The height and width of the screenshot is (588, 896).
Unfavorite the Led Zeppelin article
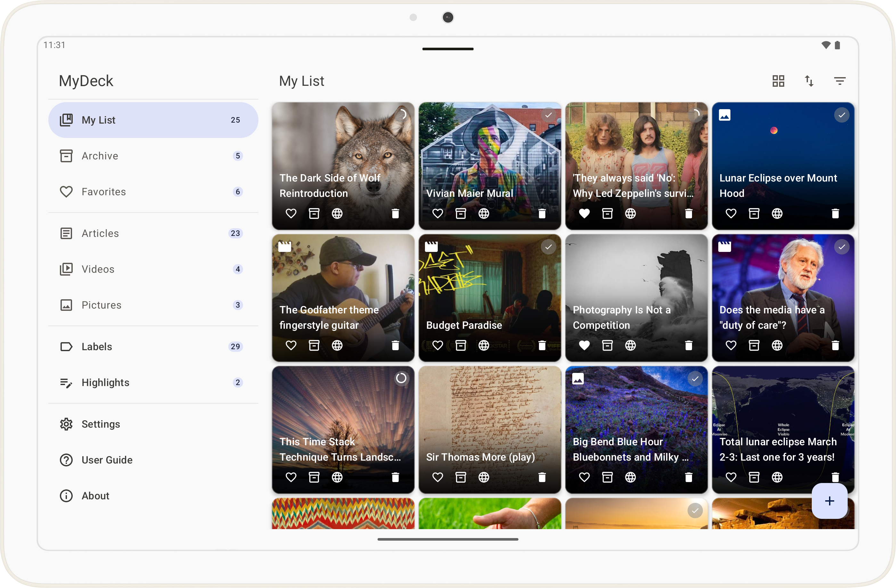[x=584, y=213]
